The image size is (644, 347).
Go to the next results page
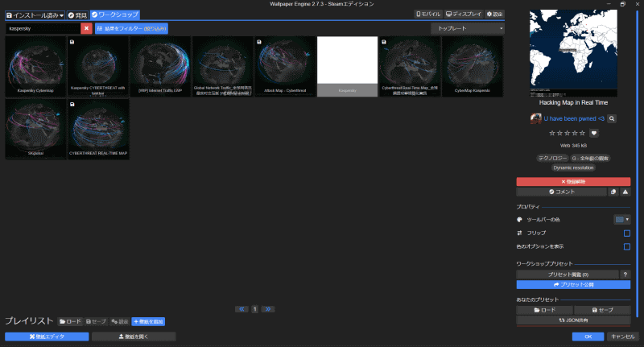click(x=268, y=309)
